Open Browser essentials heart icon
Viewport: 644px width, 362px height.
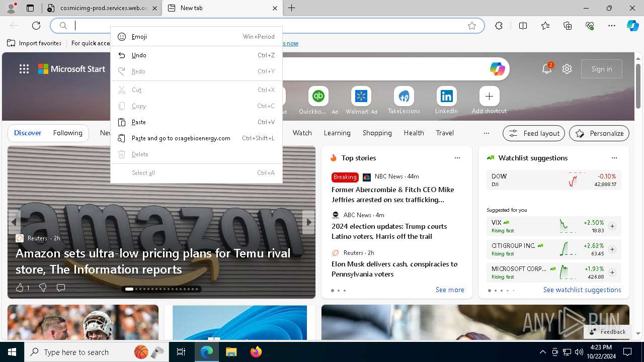(590, 26)
